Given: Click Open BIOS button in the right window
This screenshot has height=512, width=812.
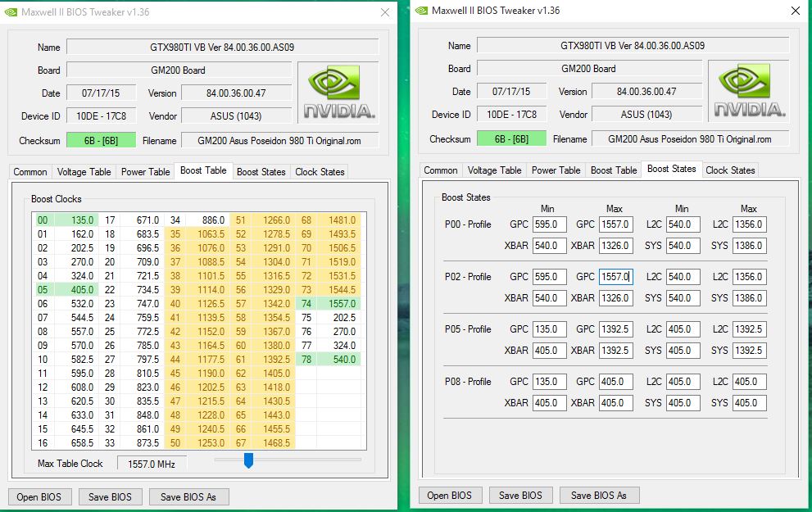Looking at the screenshot, I should pos(450,496).
